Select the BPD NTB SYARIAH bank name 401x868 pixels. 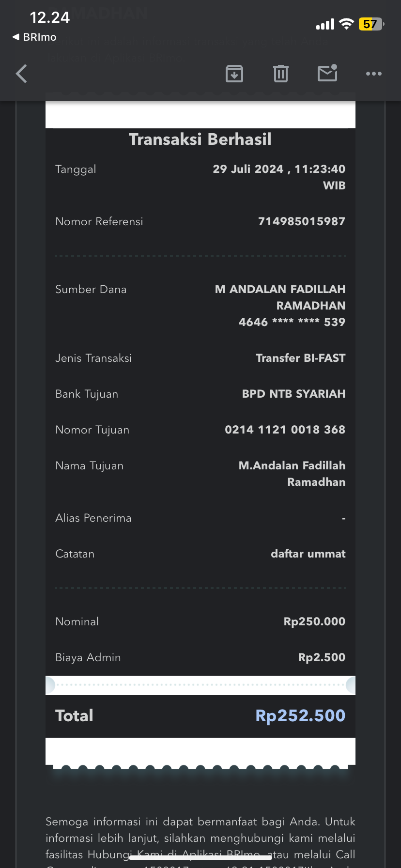pos(293,394)
